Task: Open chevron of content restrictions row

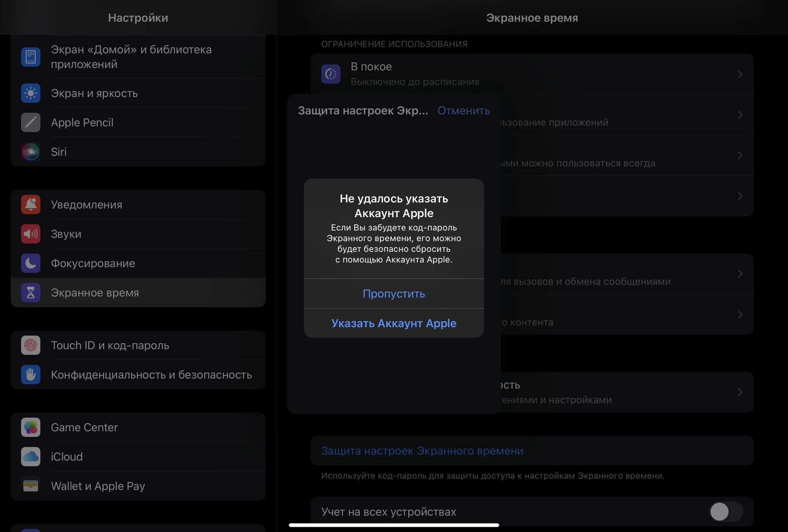Action: (740, 315)
